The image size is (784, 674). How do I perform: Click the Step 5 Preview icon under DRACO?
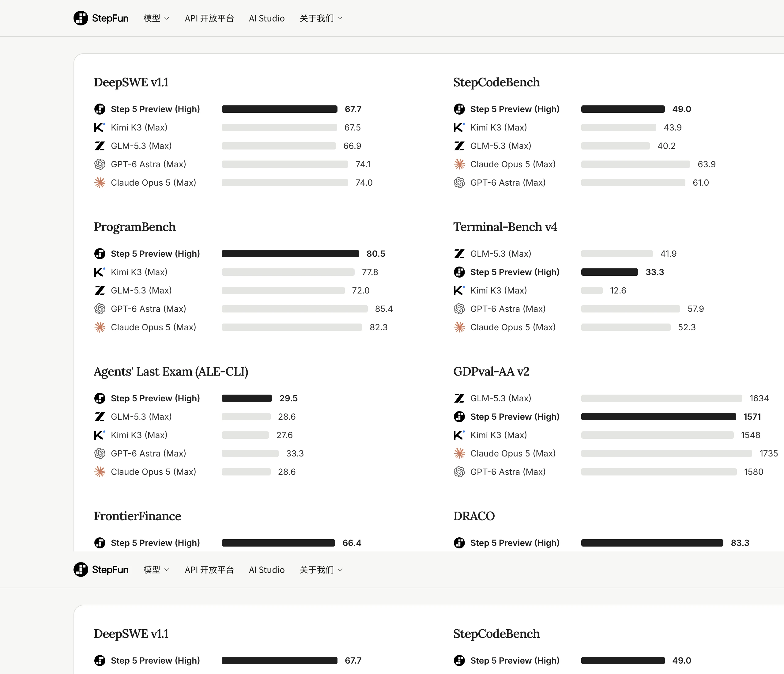point(459,543)
